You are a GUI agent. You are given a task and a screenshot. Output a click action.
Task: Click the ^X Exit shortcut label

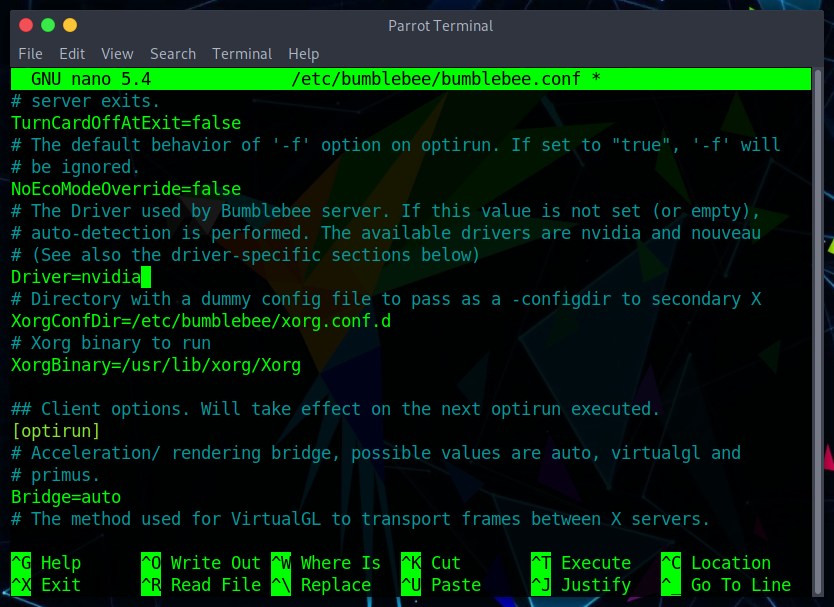coord(46,585)
